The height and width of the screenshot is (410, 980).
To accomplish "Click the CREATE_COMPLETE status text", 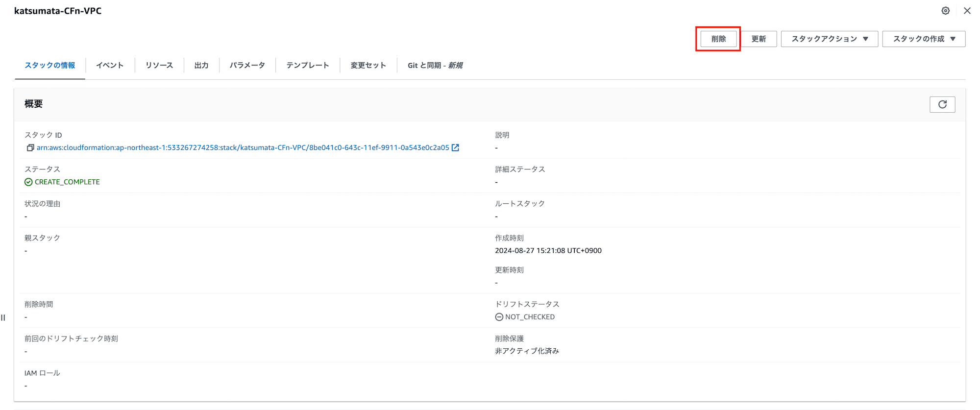I will pos(67,182).
